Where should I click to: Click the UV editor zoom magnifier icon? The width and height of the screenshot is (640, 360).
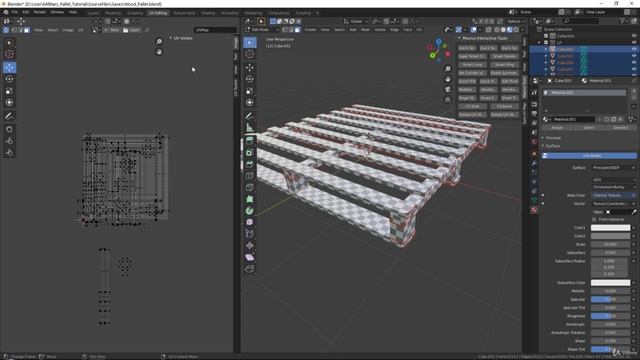coord(159,42)
